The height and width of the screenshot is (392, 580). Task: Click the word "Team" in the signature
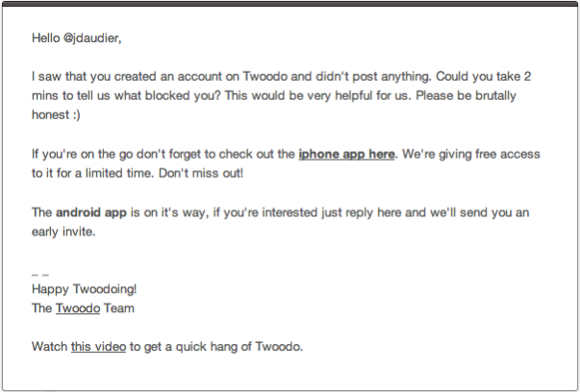[x=119, y=308]
